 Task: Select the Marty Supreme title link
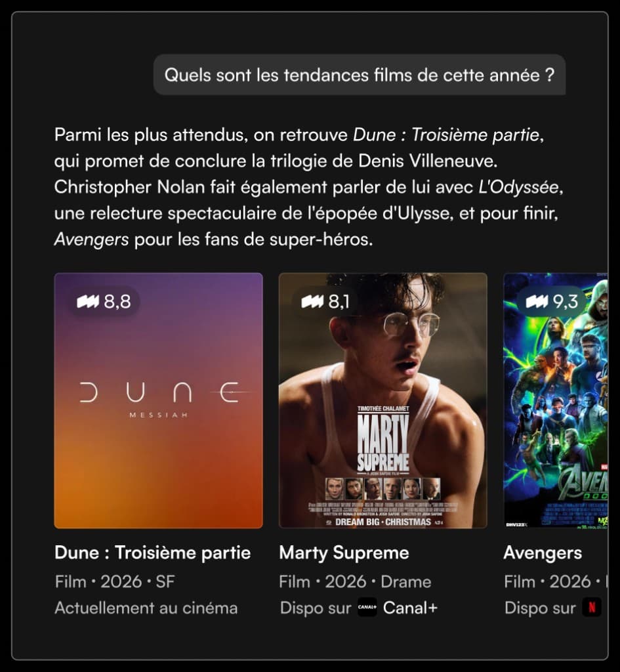click(344, 553)
